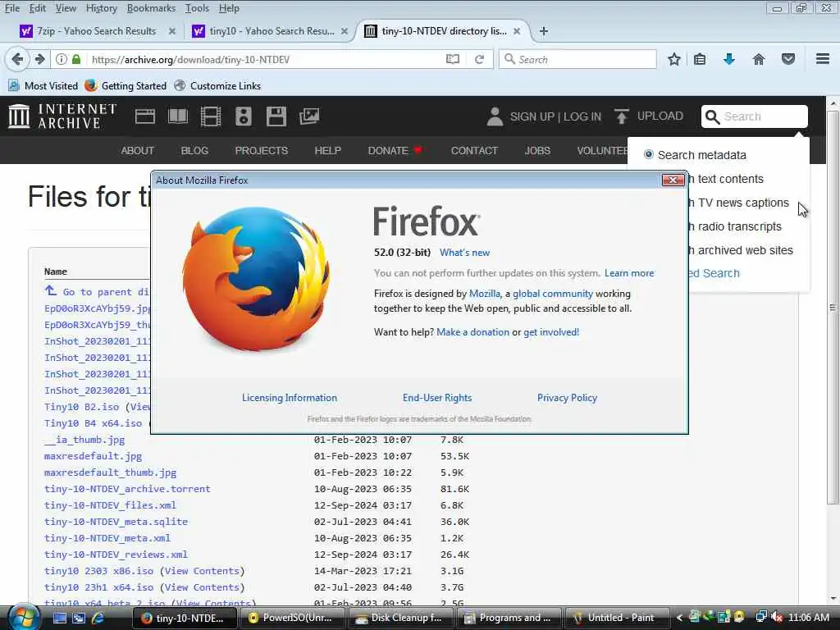Screen dimensions: 840x630
Task: Open Internet Archive Software floppy icon
Action: (276, 116)
